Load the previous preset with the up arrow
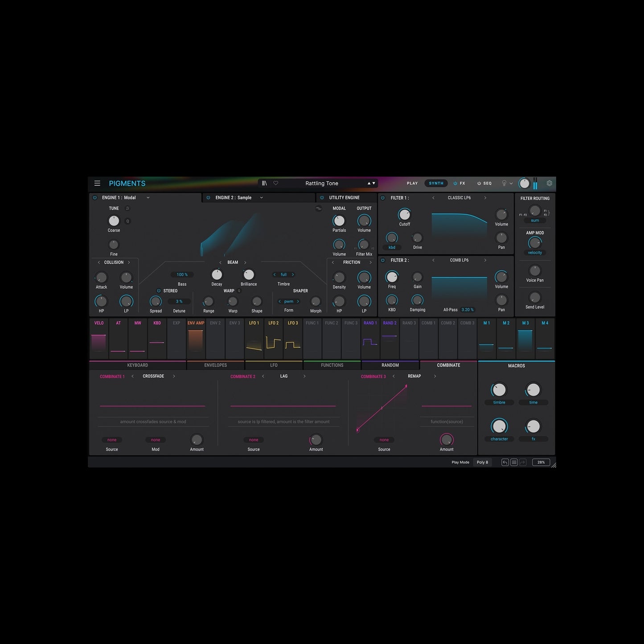644x644 pixels. pos(369,183)
